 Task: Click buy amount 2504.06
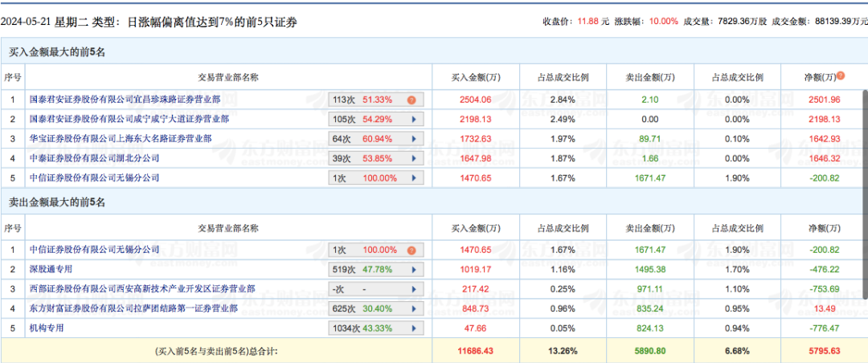pos(476,100)
